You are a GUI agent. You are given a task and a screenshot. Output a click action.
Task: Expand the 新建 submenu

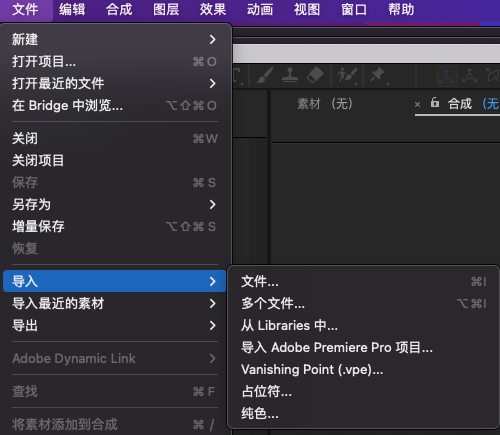[x=115, y=40]
